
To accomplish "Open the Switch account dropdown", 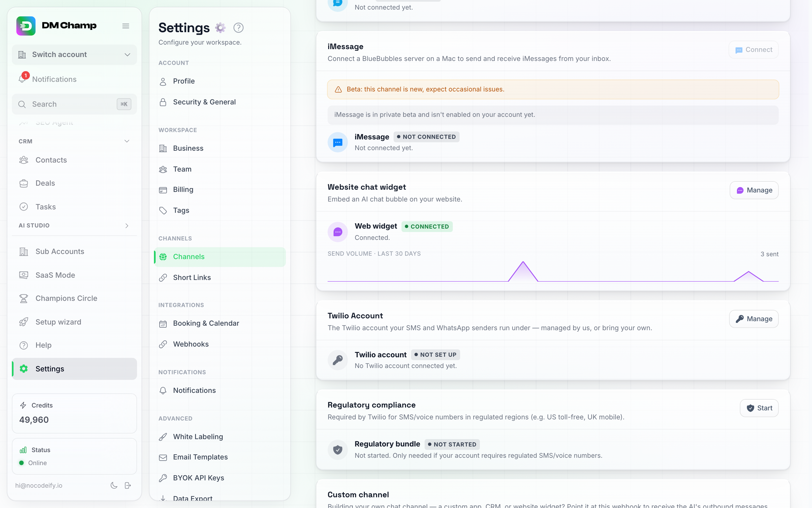I will click(x=74, y=55).
